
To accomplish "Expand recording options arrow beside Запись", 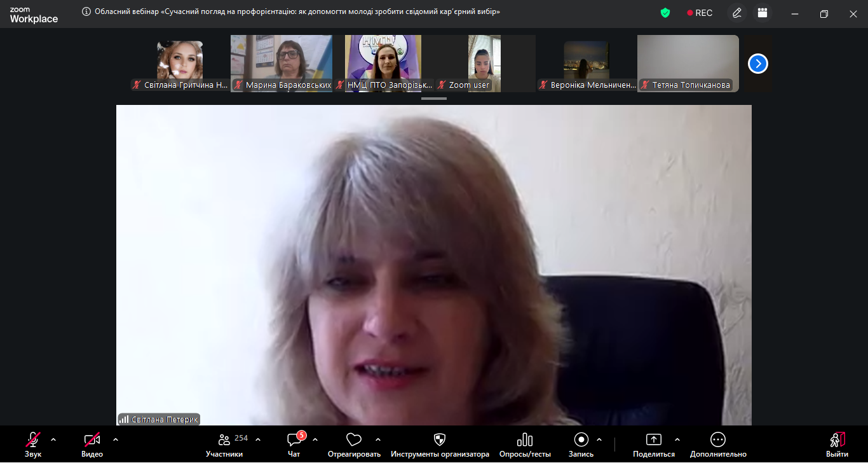I will pos(599,439).
